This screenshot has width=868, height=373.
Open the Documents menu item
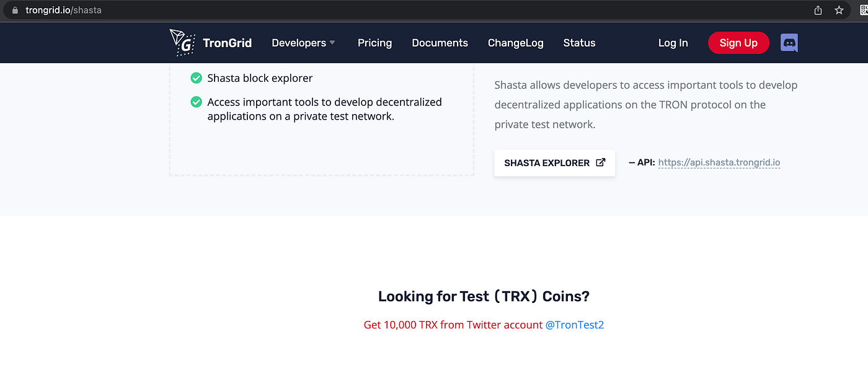point(440,43)
